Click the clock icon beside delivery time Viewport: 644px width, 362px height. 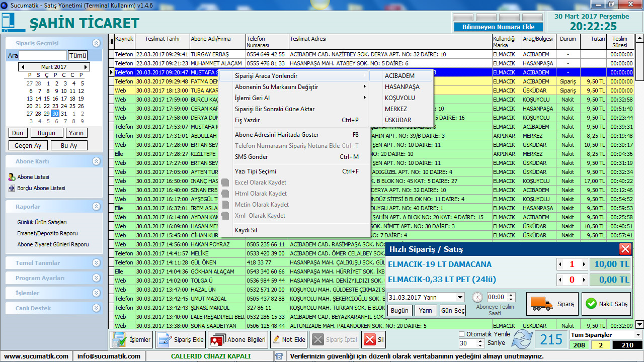click(x=477, y=297)
